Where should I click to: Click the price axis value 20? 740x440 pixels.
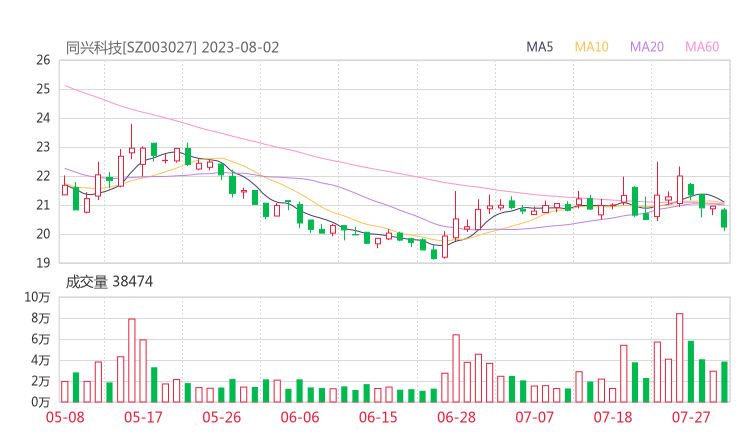pyautogui.click(x=43, y=234)
